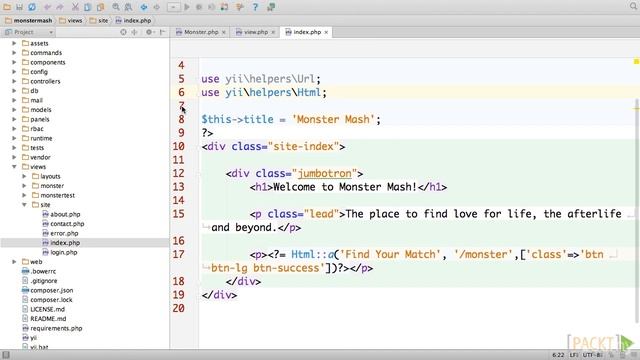
Task: Click the Save All toolbar icon
Action: [x=19, y=7]
